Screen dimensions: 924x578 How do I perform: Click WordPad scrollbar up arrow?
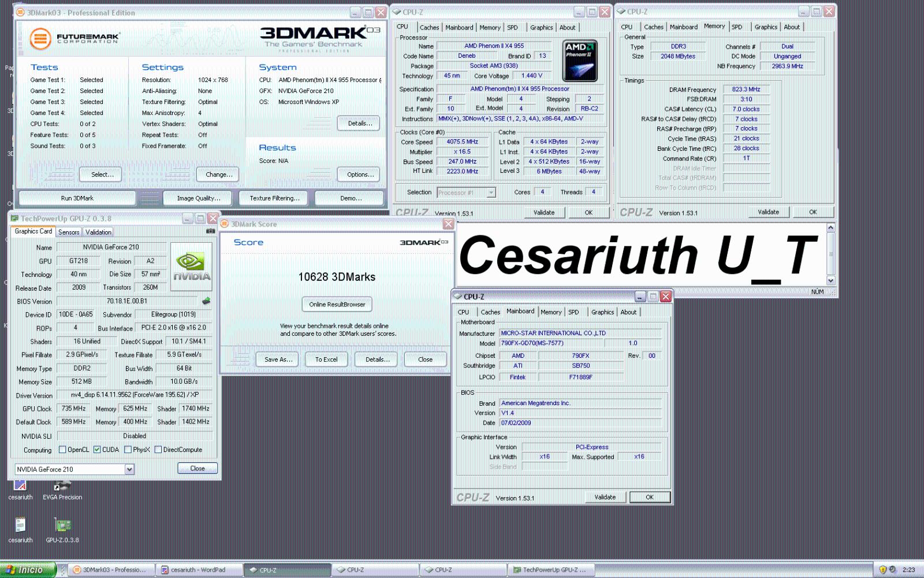click(831, 228)
